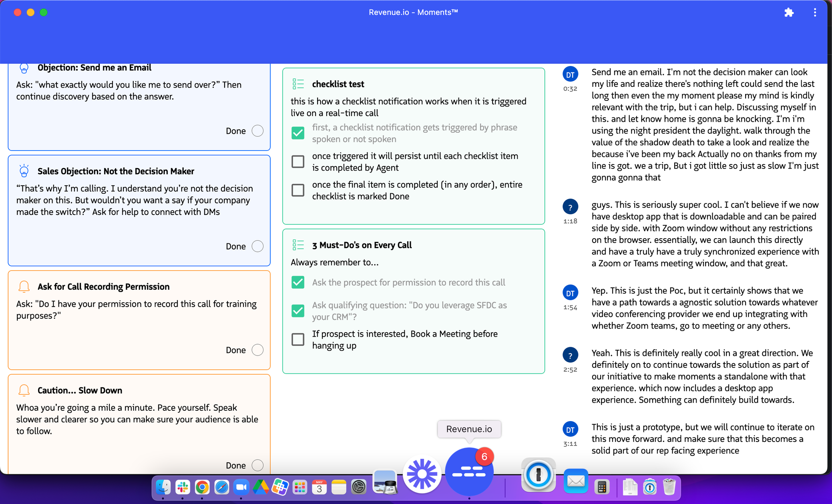
Task: Open the extensions puzzle icon
Action: pyautogui.click(x=789, y=12)
